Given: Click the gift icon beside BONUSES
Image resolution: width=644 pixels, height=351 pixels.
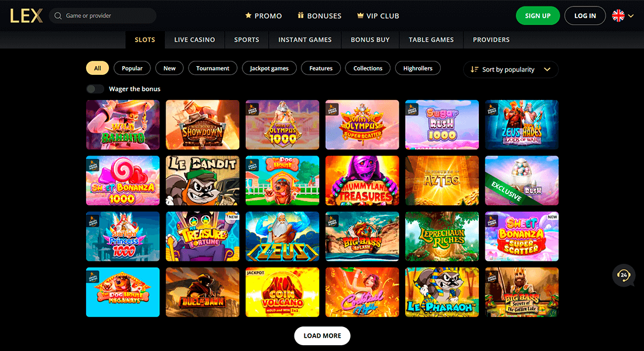Looking at the screenshot, I should click(x=301, y=15).
